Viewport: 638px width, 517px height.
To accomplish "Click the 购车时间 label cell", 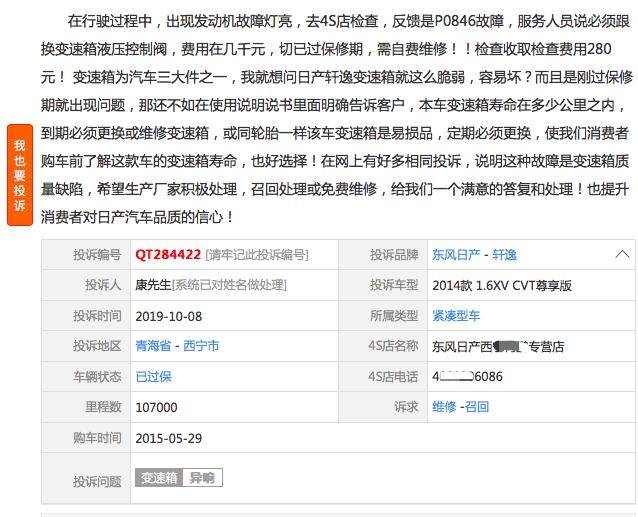I will pos(86,438).
